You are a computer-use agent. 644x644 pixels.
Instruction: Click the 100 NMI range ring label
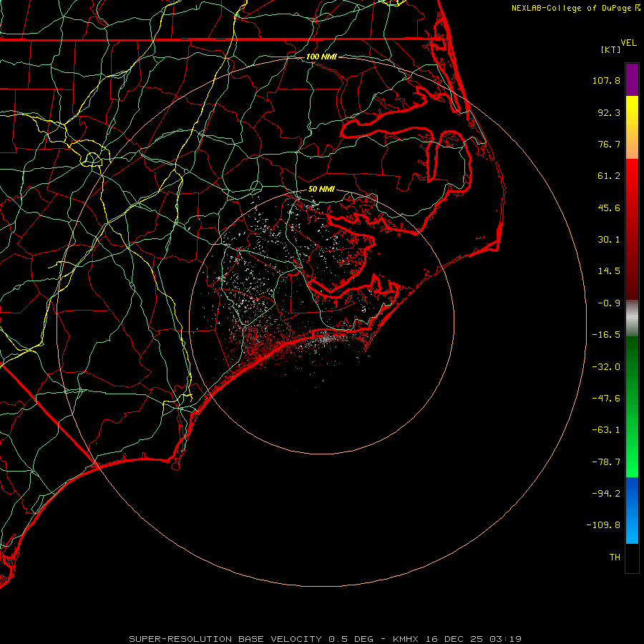click(321, 57)
